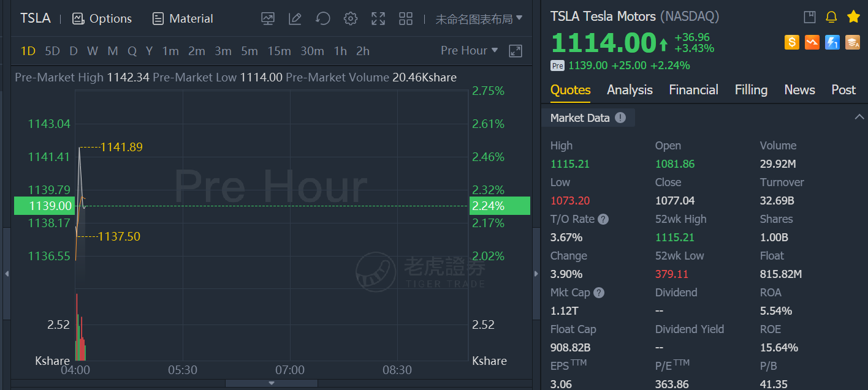Image resolution: width=868 pixels, height=390 pixels.
Task: Click the orange dollar sign badge
Action: [792, 42]
